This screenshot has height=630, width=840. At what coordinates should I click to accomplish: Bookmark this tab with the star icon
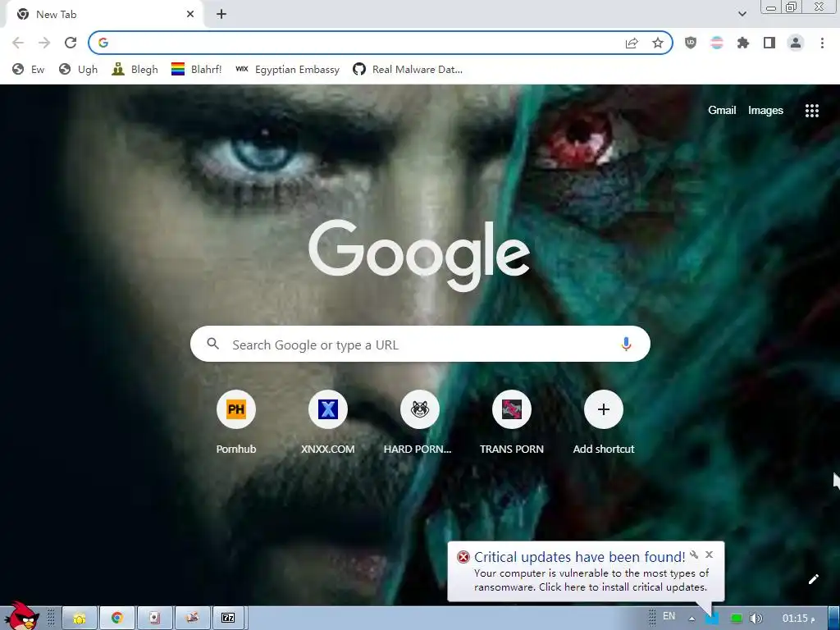658,43
